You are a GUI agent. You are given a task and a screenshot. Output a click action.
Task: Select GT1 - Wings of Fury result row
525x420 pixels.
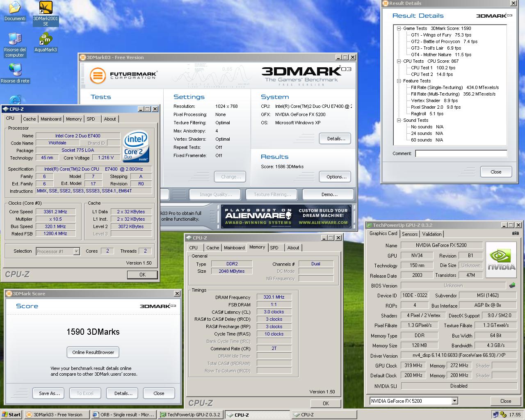coord(441,35)
